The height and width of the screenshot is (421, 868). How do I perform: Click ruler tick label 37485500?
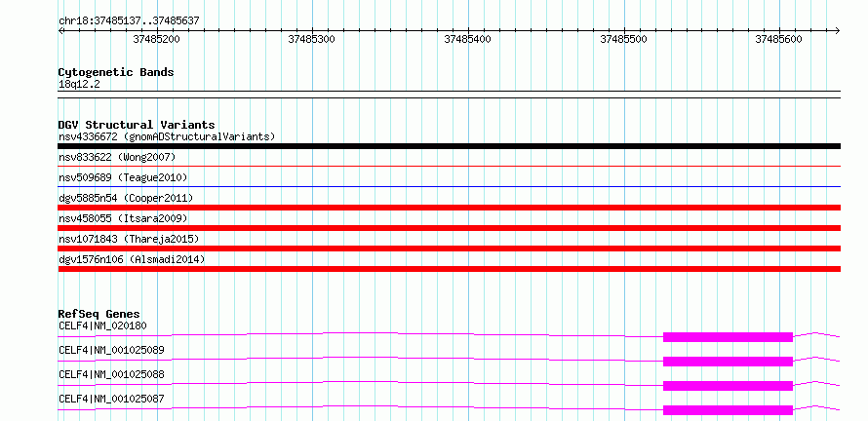[x=624, y=39]
